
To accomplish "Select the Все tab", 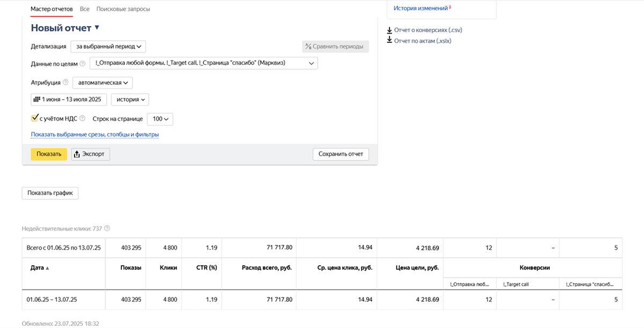I will coord(84,9).
